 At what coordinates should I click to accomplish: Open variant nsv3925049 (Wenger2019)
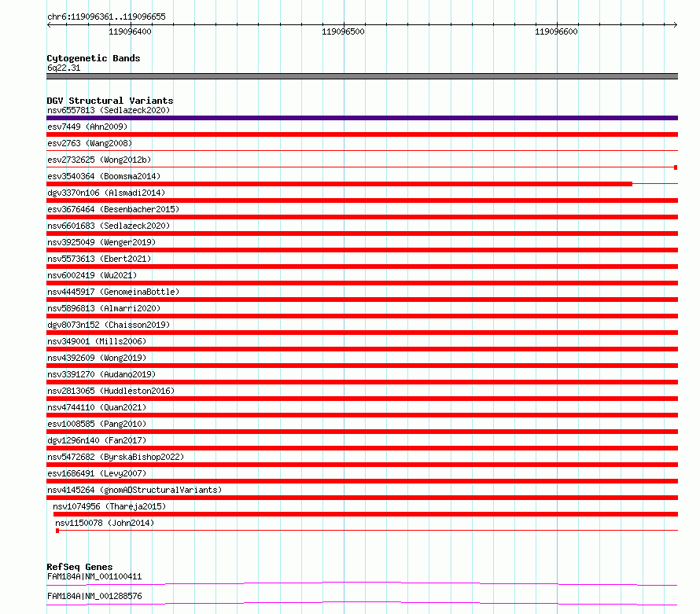pos(101,242)
